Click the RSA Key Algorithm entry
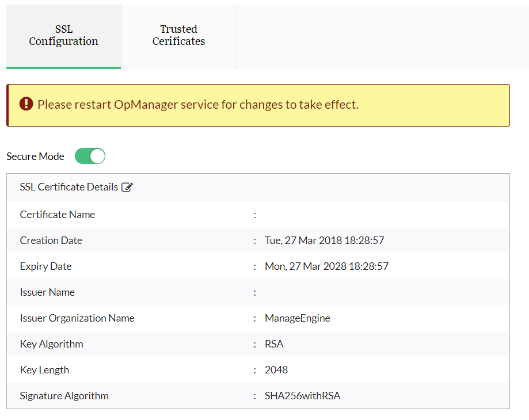Viewport: 529px width, 420px height. [274, 343]
